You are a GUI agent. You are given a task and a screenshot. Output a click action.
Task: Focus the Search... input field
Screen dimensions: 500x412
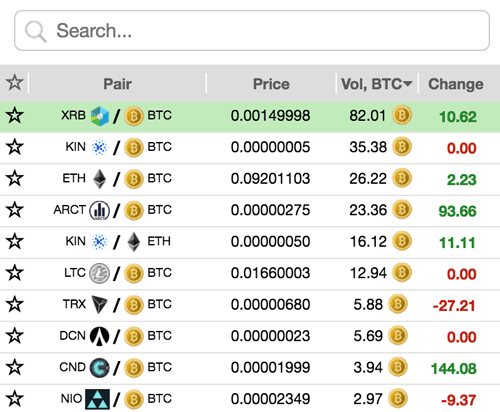coord(252,31)
